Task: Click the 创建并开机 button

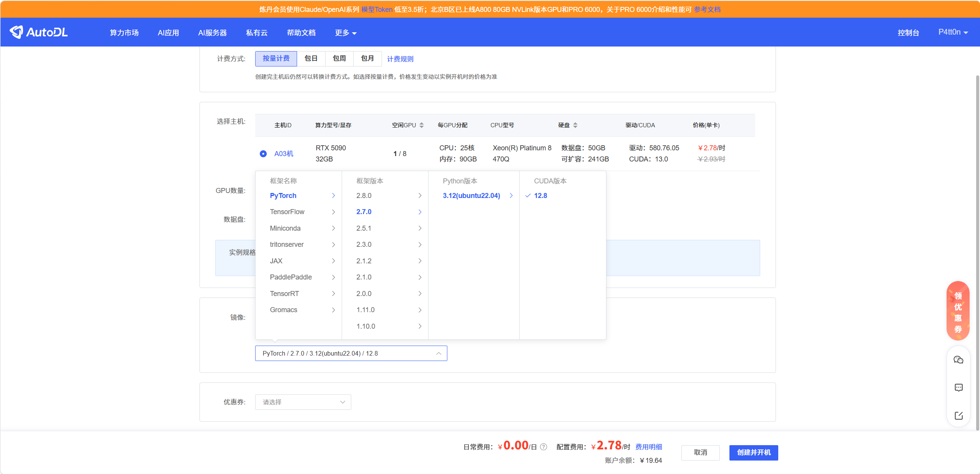Action: tap(754, 452)
